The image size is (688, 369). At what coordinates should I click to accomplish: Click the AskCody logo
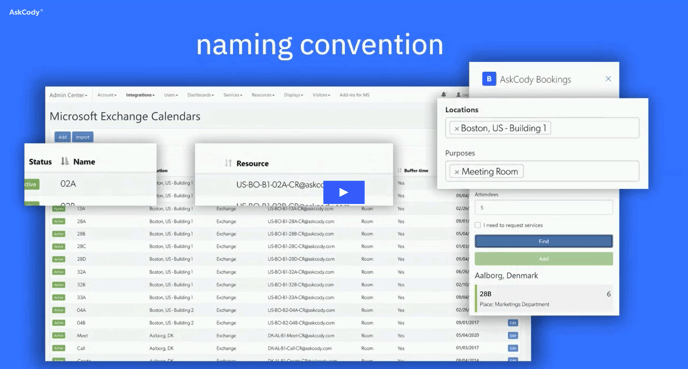point(26,12)
